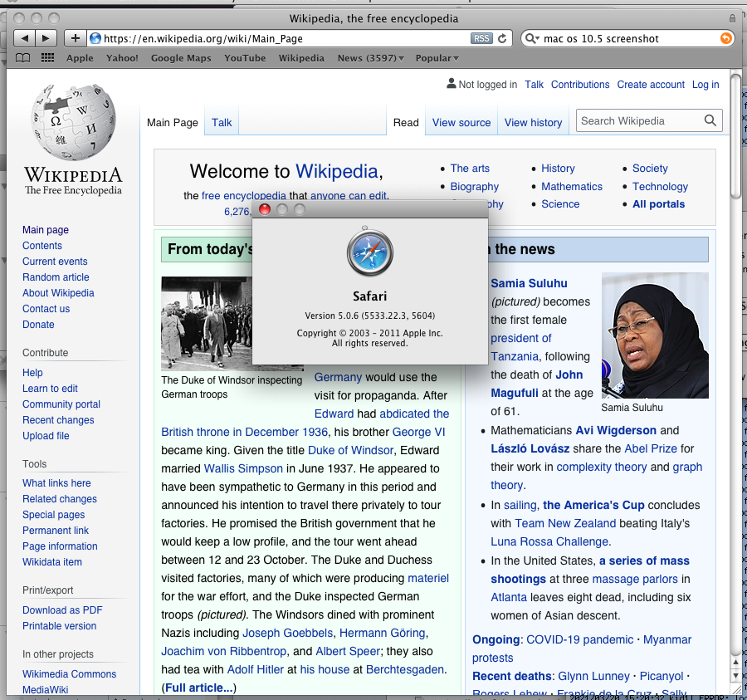Image resolution: width=747 pixels, height=700 pixels.
Task: Click the Wallis Simpson link
Action: coord(243,468)
